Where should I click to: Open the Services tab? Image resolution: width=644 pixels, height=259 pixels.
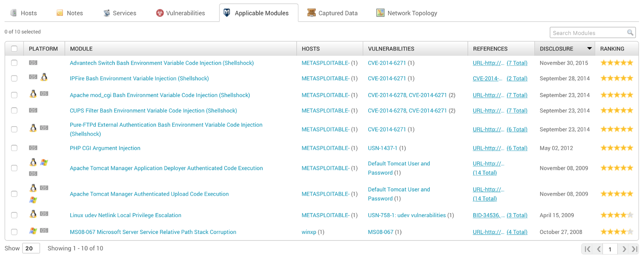(x=120, y=13)
